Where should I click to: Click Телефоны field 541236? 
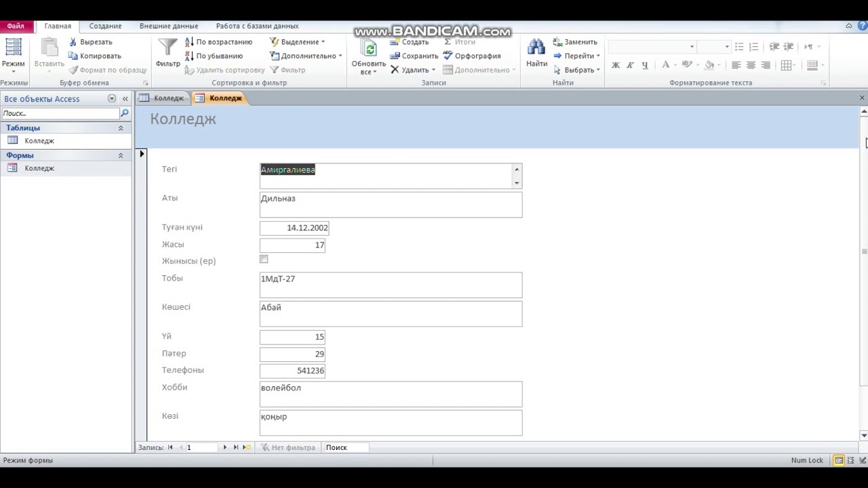(x=292, y=371)
